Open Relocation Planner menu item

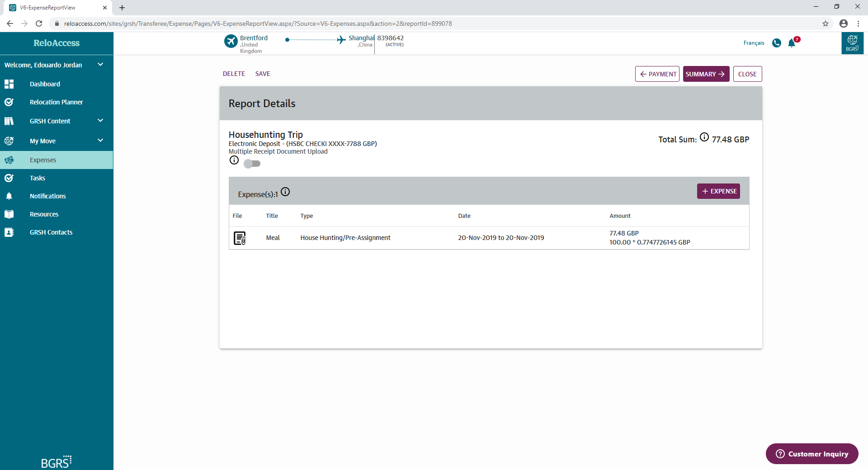pos(57,102)
